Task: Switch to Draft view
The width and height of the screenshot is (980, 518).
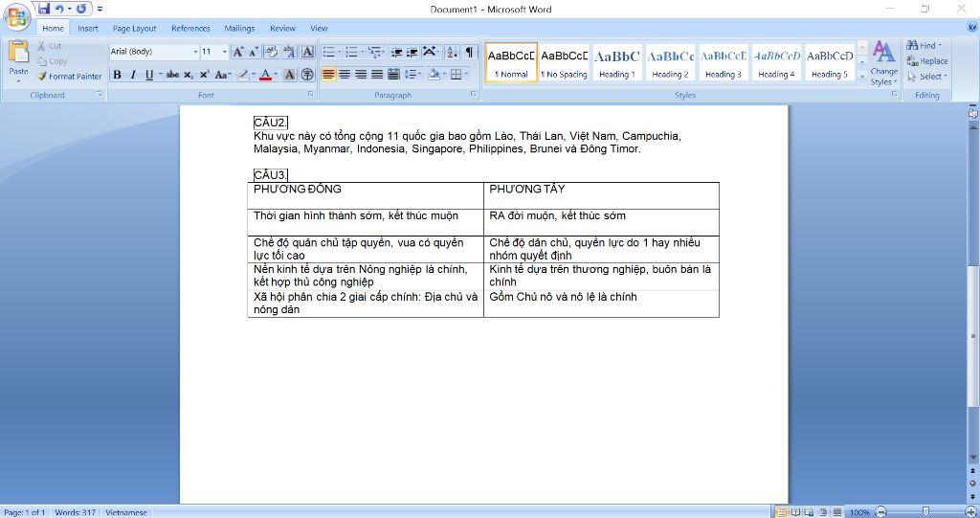Action: click(836, 512)
